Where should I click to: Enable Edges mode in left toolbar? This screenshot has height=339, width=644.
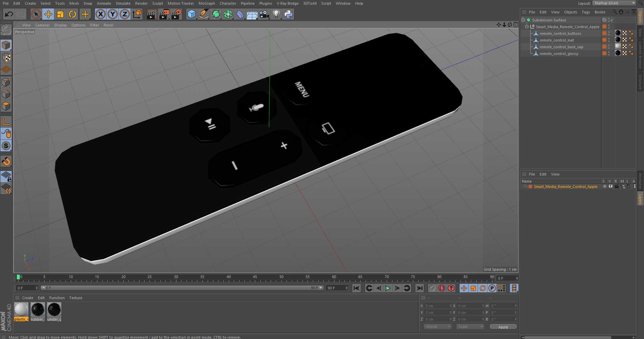(x=6, y=94)
